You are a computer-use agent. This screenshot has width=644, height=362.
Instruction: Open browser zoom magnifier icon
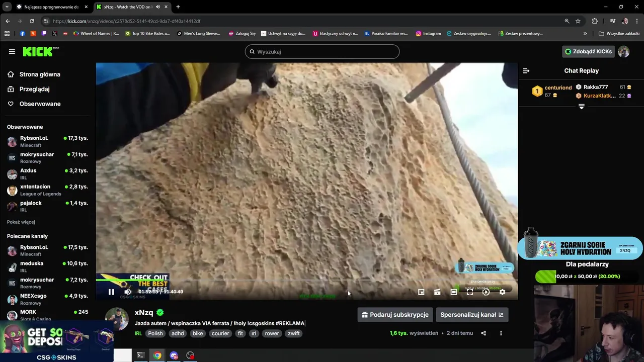567,21
